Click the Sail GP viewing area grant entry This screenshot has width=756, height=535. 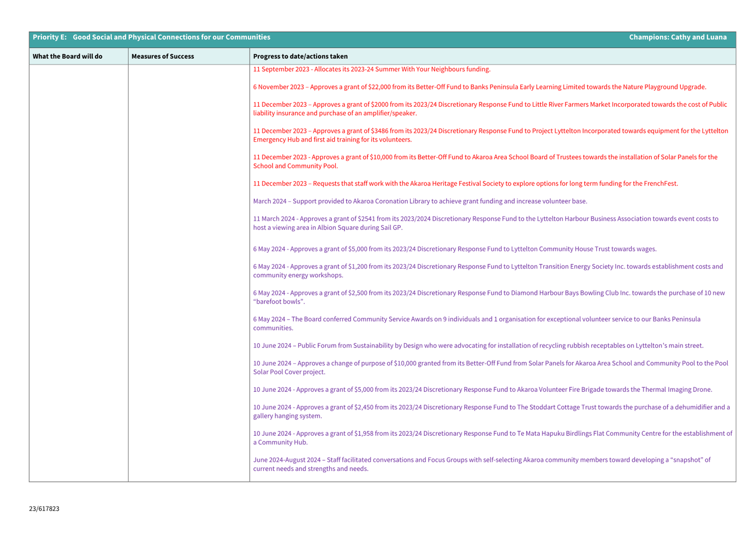tap(485, 223)
